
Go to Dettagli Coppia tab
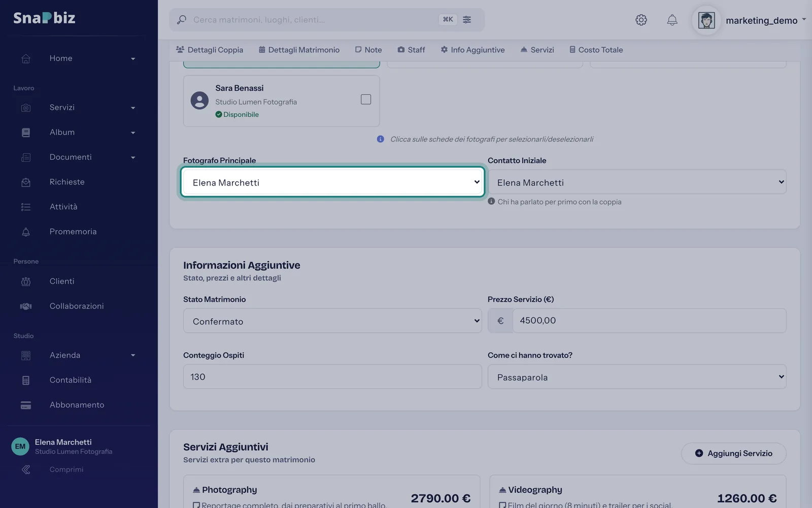pyautogui.click(x=210, y=50)
